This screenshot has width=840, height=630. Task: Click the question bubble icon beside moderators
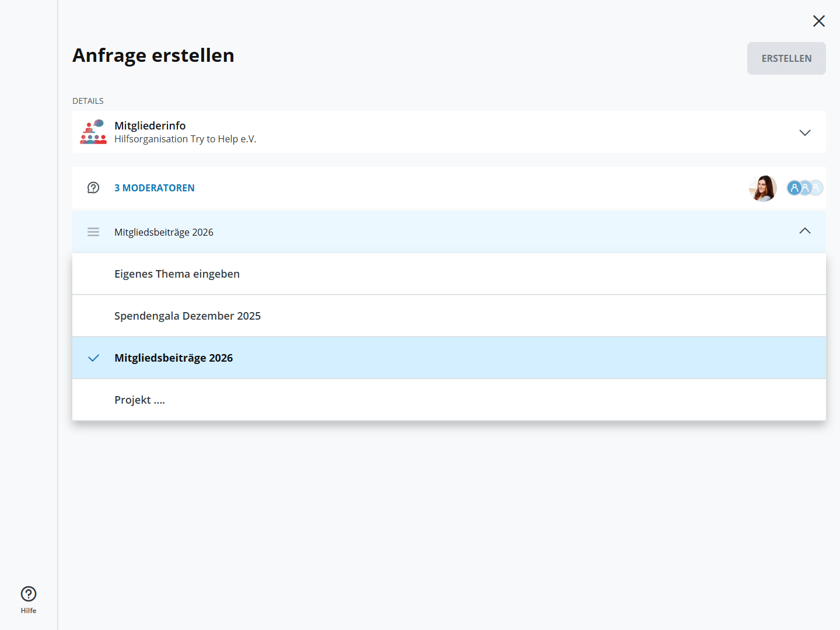pyautogui.click(x=93, y=188)
